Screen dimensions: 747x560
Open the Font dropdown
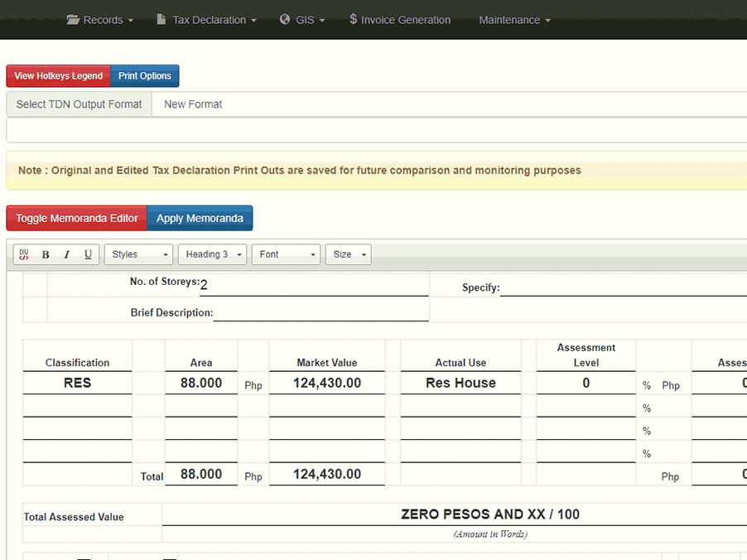click(286, 254)
